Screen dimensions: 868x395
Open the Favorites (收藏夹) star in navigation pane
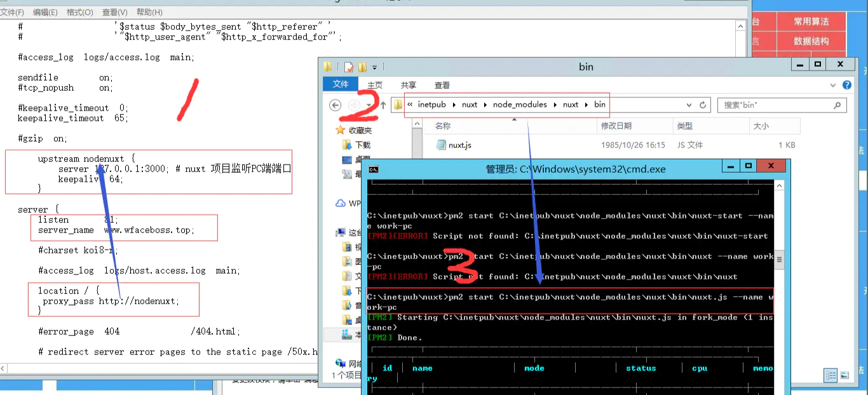click(340, 130)
